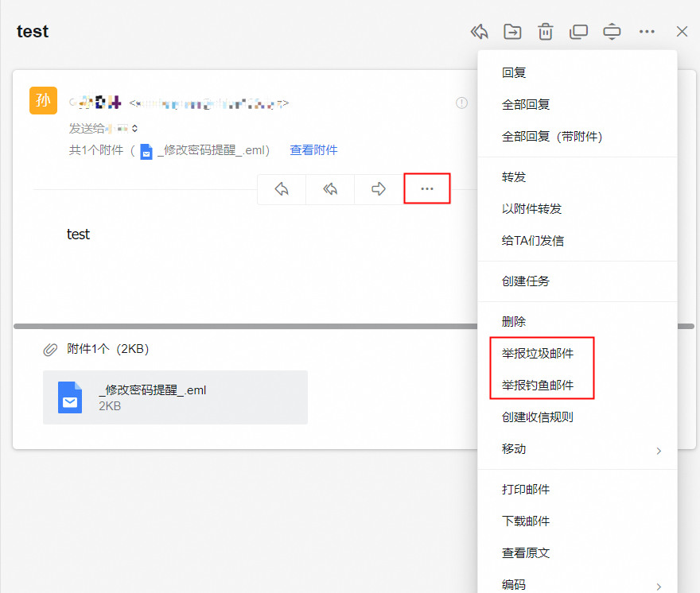Choose 下载邮件 menu item
The image size is (700, 593).
577,521
